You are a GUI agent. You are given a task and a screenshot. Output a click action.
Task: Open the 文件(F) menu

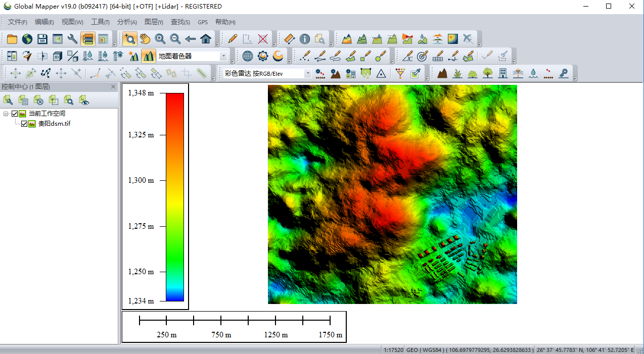point(18,22)
